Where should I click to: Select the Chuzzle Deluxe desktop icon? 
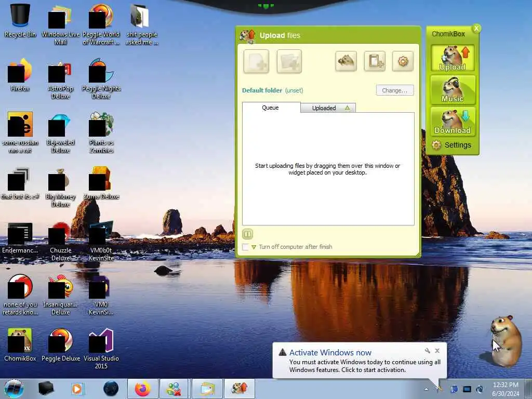coord(60,242)
